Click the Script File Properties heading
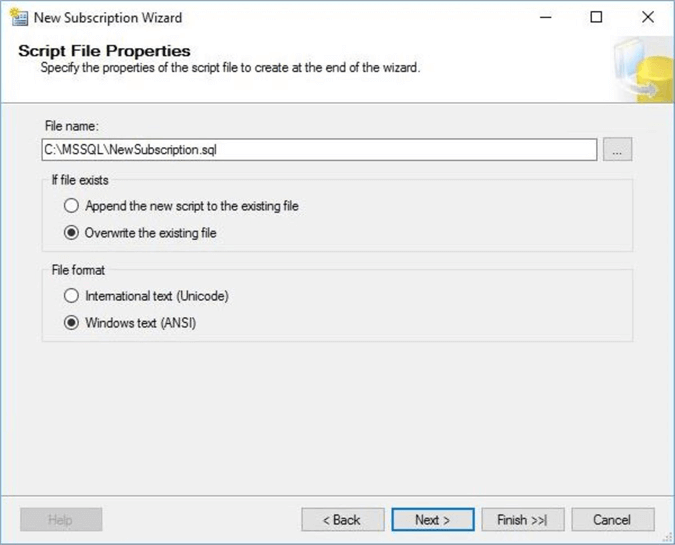 tap(104, 51)
